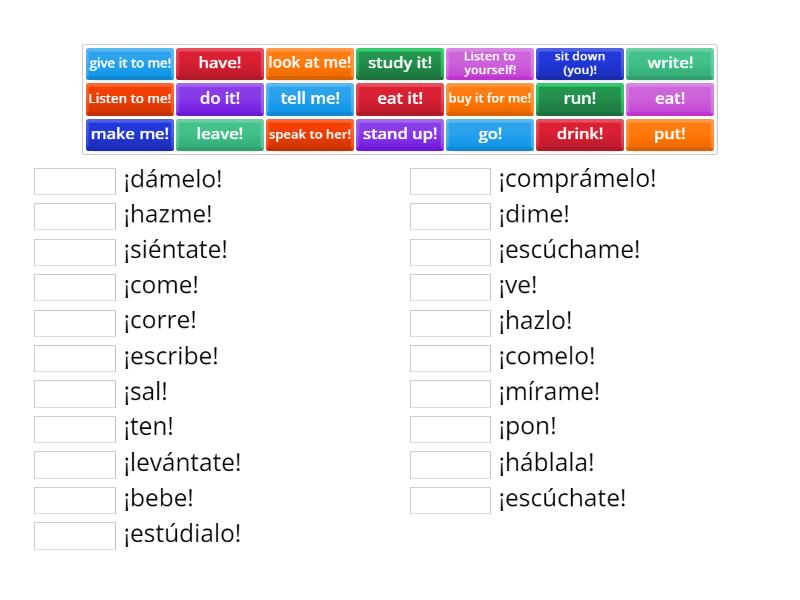Click the empty slot beside ¡cómpramelo!
This screenshot has width=800, height=600.
click(450, 181)
